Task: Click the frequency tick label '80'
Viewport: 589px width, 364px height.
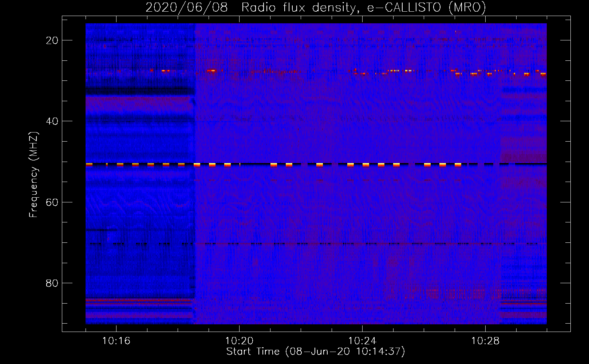Action: (x=52, y=283)
